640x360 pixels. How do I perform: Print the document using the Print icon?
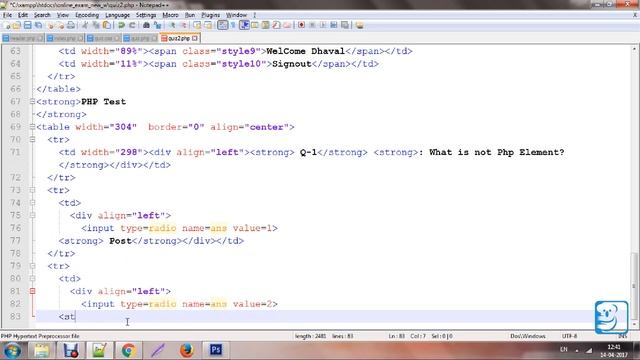71,25
